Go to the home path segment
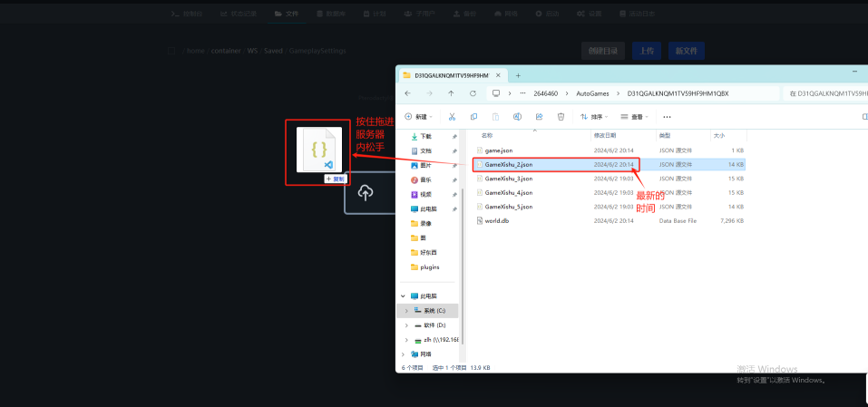The width and height of the screenshot is (868, 407). pyautogui.click(x=195, y=51)
